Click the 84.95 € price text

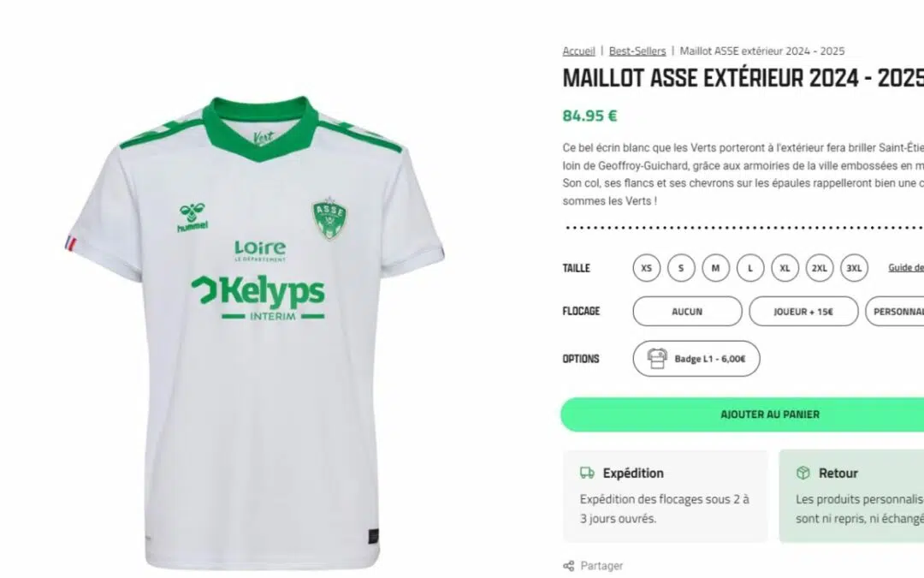588,116
